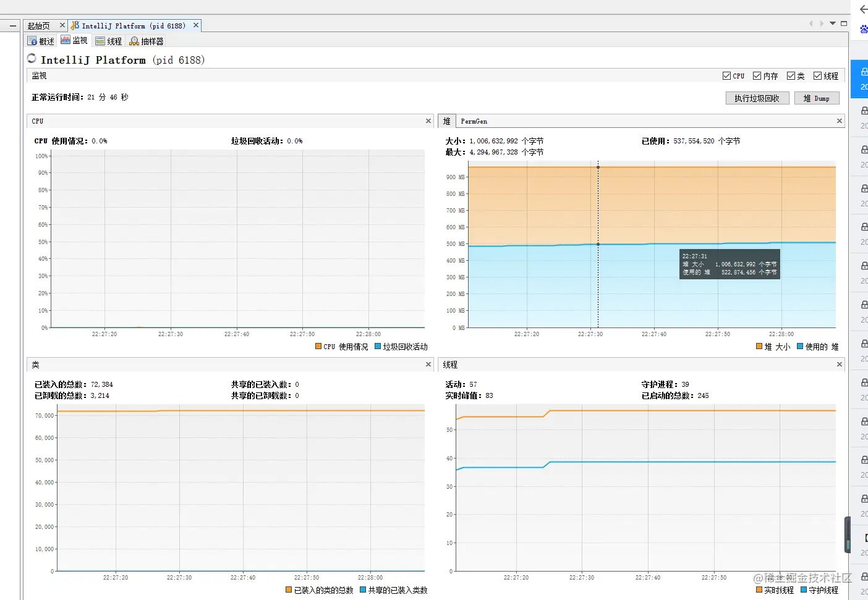Open the 线程 threads tab
This screenshot has width=868, height=600.
pos(108,41)
